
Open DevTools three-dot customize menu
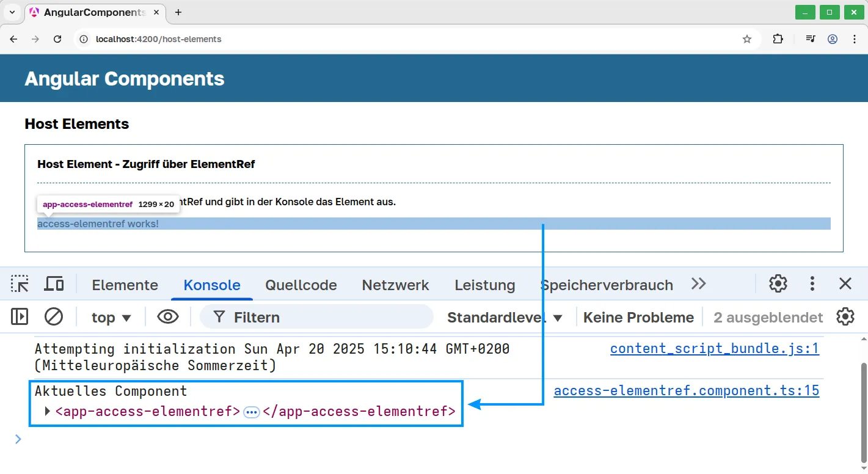tap(812, 283)
